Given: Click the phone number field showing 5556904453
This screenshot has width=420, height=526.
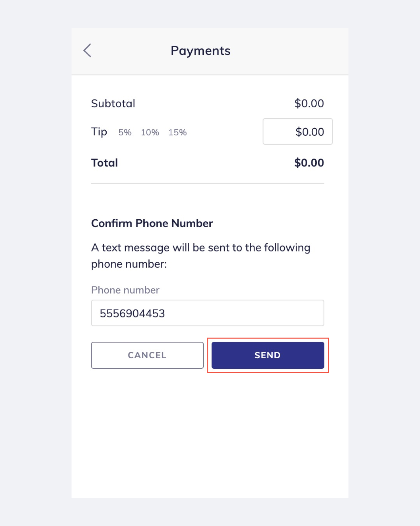Looking at the screenshot, I should [207, 313].
